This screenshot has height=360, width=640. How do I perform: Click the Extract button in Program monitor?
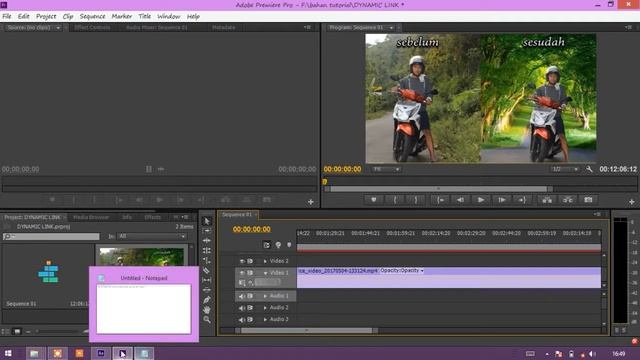tap(568, 200)
